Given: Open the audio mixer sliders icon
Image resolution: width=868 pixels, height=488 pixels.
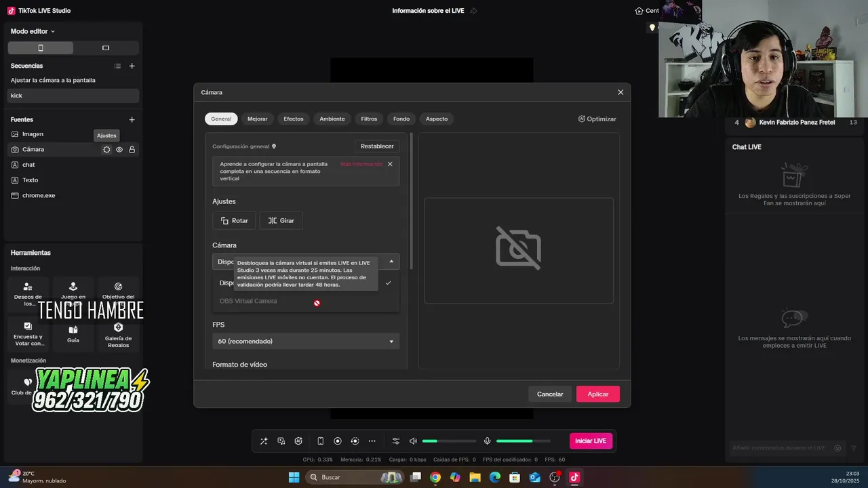Looking at the screenshot, I should [396, 441].
